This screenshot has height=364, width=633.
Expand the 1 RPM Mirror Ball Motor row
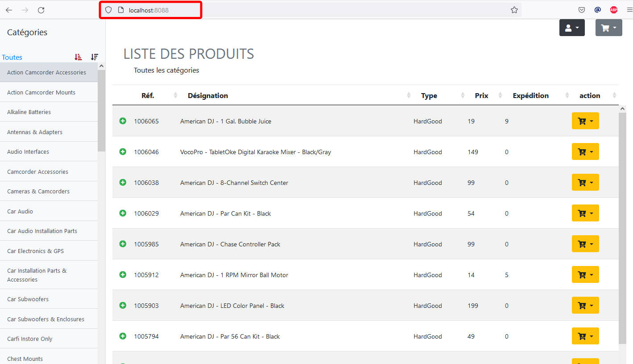point(123,274)
